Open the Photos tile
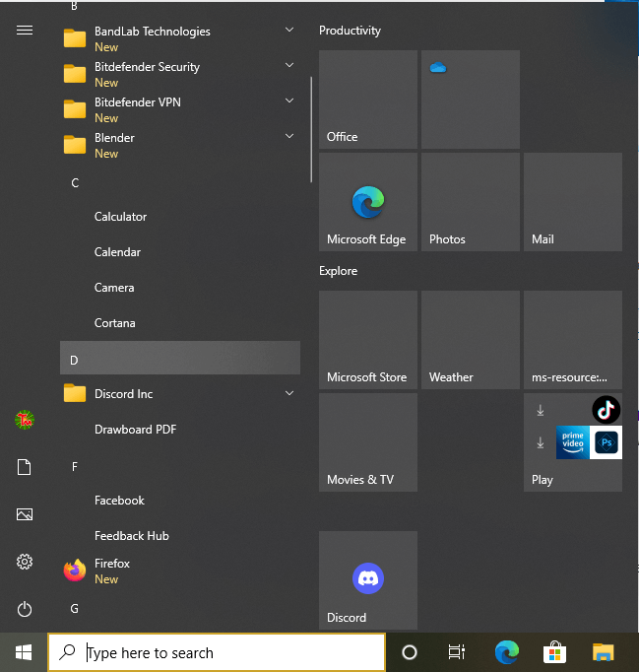 (471, 202)
